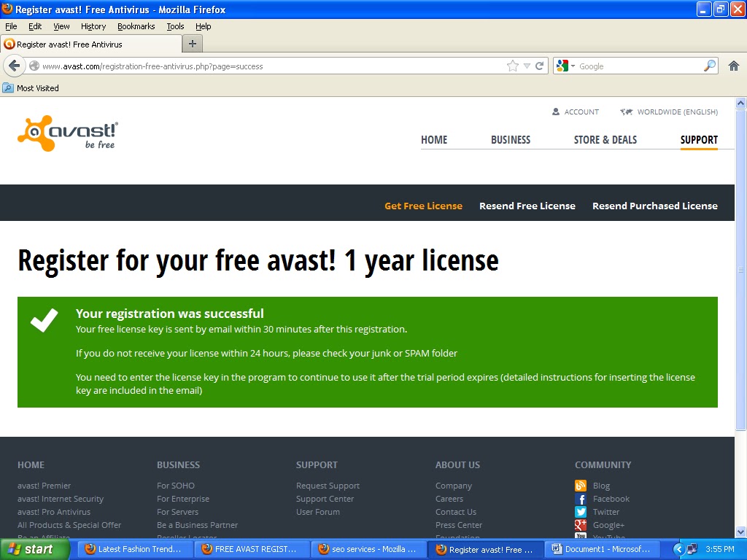Switch to Document1 Microsoft Word taskbar window
This screenshot has width=747, height=560.
click(601, 549)
